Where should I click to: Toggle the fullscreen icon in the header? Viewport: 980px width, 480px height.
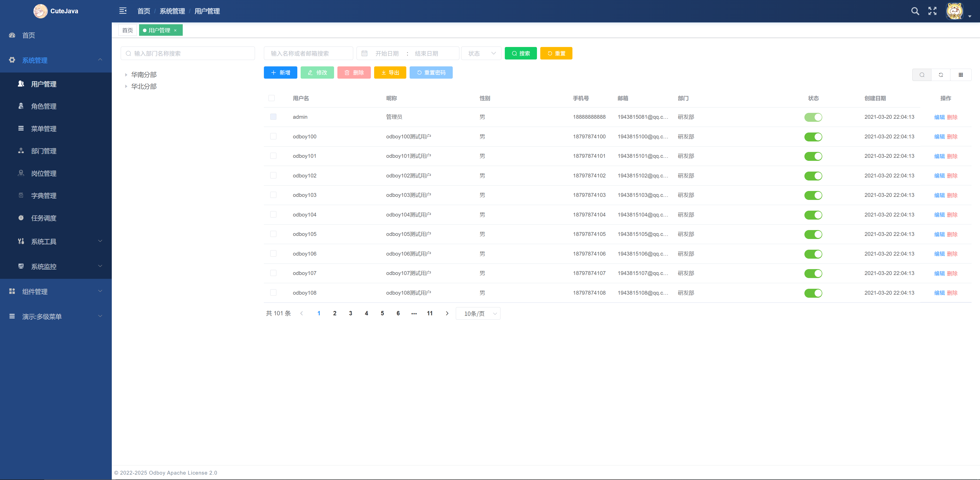pyautogui.click(x=932, y=11)
